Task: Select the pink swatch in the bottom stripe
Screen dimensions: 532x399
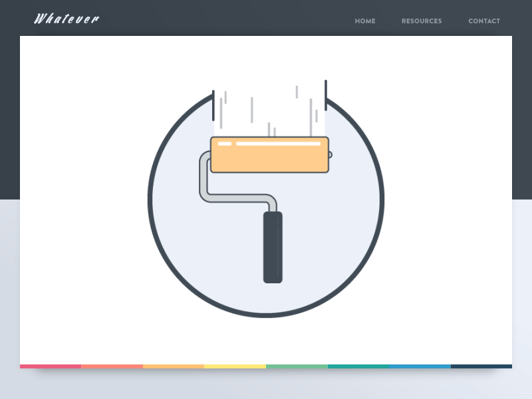Action: [50, 366]
